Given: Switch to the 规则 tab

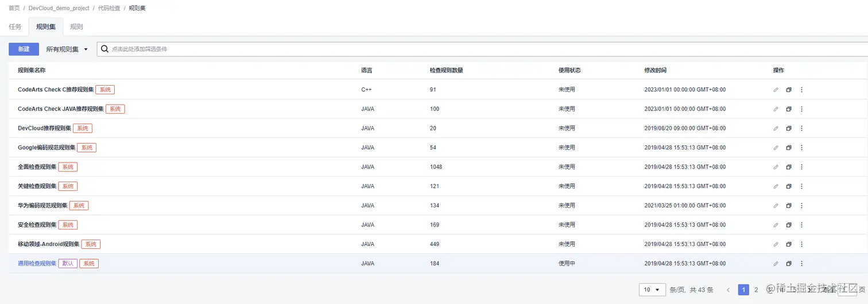Looking at the screenshot, I should (76, 27).
